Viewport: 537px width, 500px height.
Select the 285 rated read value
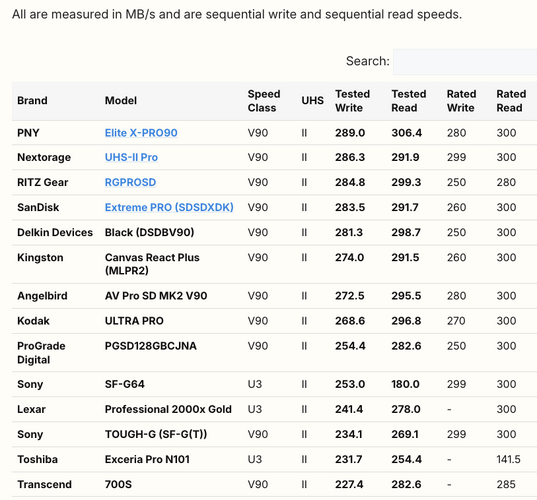click(x=506, y=484)
